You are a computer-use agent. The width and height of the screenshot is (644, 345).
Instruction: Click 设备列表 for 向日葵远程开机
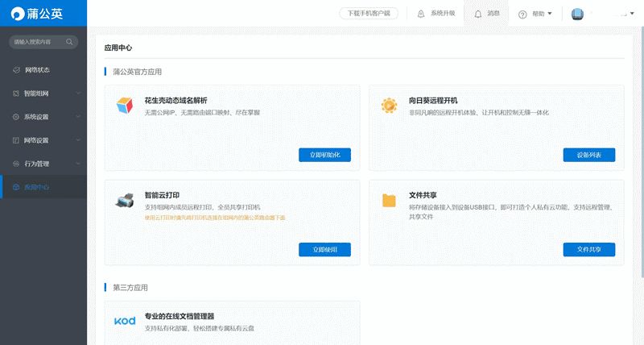[x=589, y=155]
